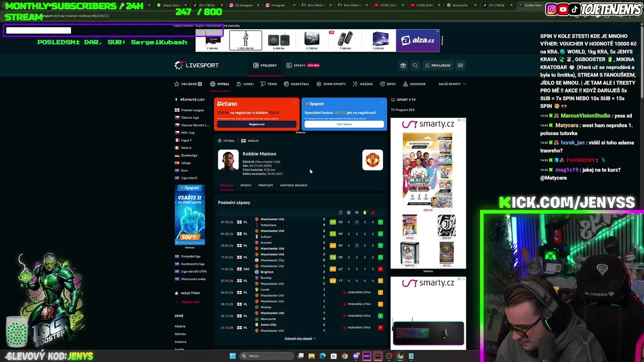Click red card column icon
The image size is (644, 362).
click(x=373, y=213)
